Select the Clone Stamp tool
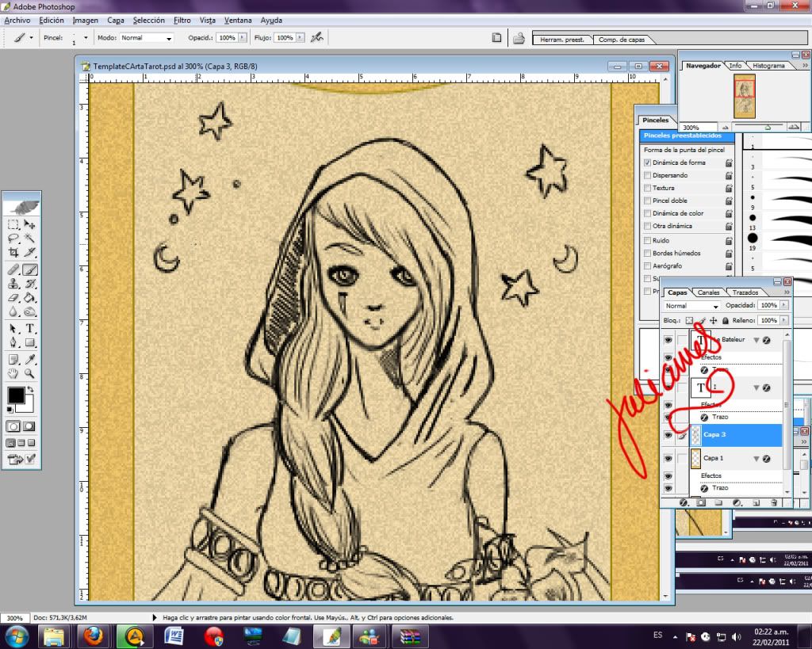 coord(13,284)
